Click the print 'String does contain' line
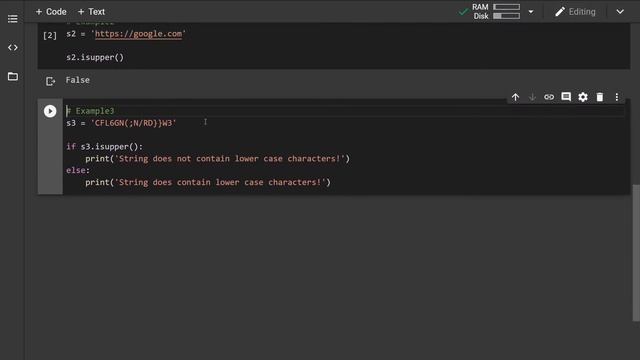Screen dimensions: 640x360 [208, 182]
